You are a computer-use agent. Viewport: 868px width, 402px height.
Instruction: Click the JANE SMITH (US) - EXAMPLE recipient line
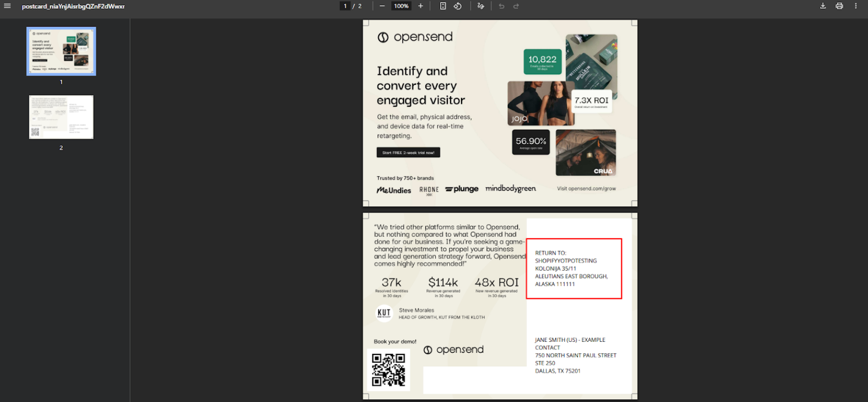pos(570,340)
